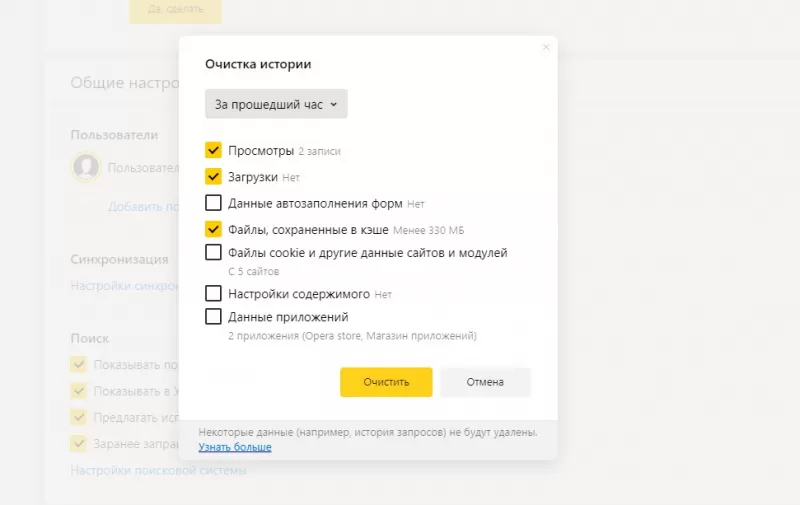Toggle first checked search checkbox 'Показывать по' in background
The image size is (800, 505).
click(78, 364)
